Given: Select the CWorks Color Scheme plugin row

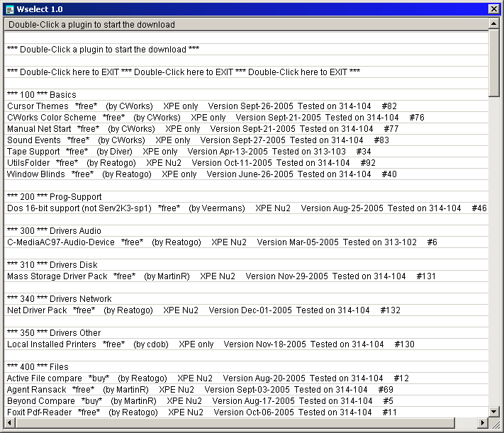Looking at the screenshot, I should (x=246, y=118).
